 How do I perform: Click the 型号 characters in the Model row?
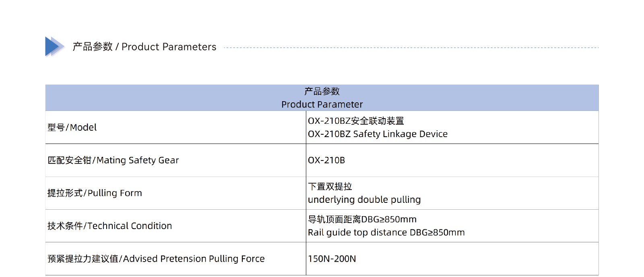click(56, 127)
